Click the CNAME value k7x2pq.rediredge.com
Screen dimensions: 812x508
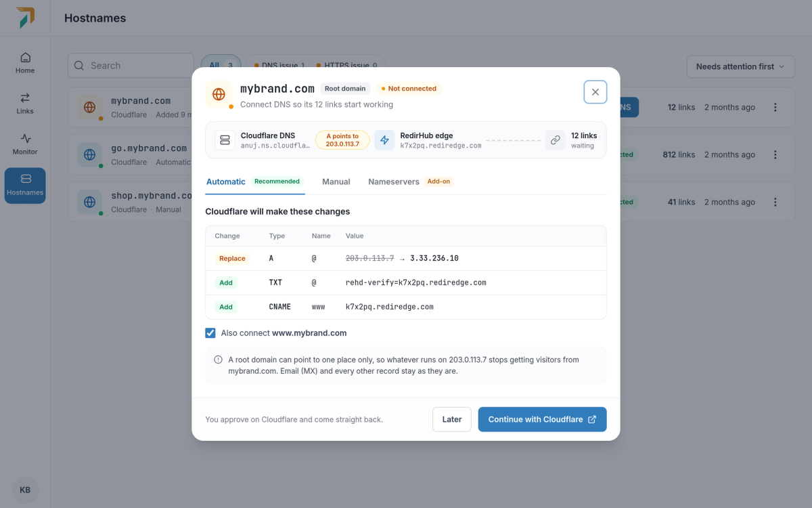click(x=390, y=308)
